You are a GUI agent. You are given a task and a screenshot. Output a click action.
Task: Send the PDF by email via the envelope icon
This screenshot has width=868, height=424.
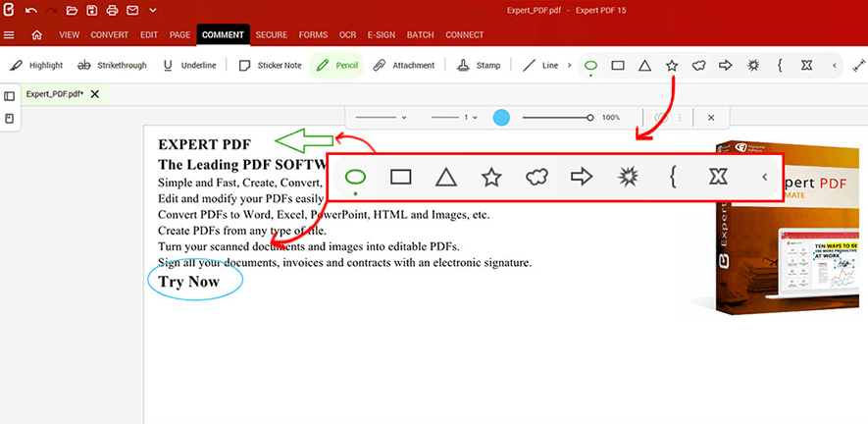[x=132, y=10]
